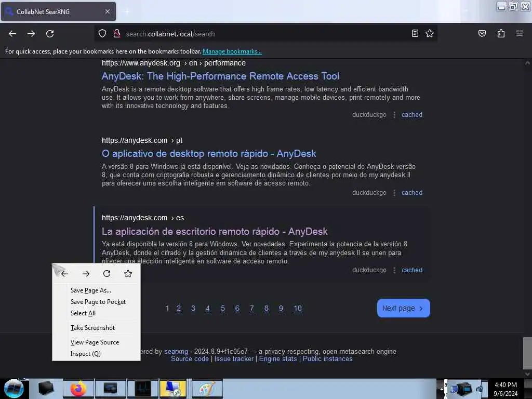Open AnyDesk High-Performance Remote Access Tool result

click(x=220, y=76)
